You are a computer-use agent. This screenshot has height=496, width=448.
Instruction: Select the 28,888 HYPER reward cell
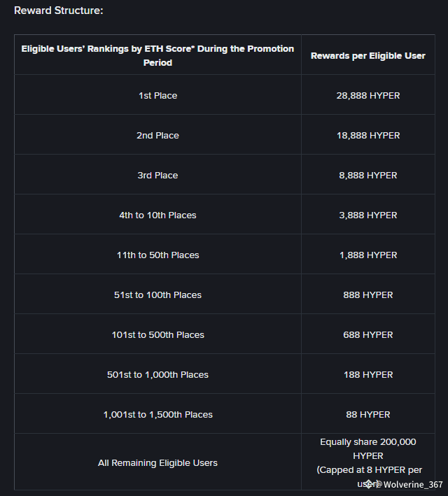367,95
